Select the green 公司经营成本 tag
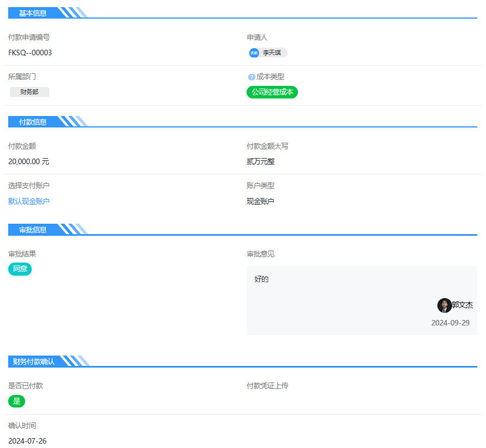The width and height of the screenshot is (486, 448). click(272, 92)
